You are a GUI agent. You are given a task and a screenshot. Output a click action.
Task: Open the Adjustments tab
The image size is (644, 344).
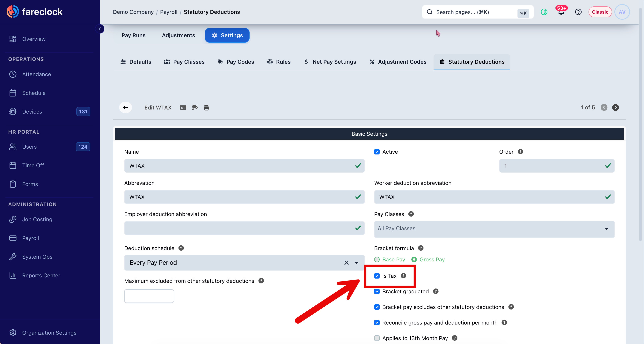tap(178, 35)
